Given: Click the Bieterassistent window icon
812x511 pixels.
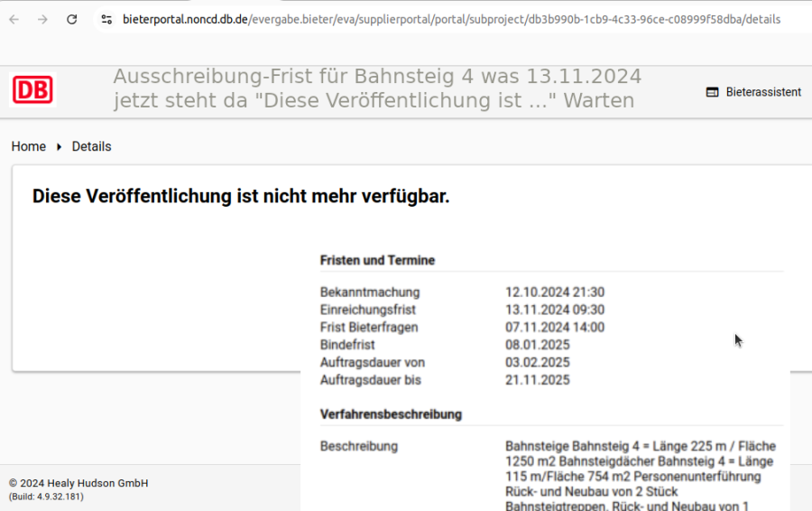Looking at the screenshot, I should coord(712,92).
